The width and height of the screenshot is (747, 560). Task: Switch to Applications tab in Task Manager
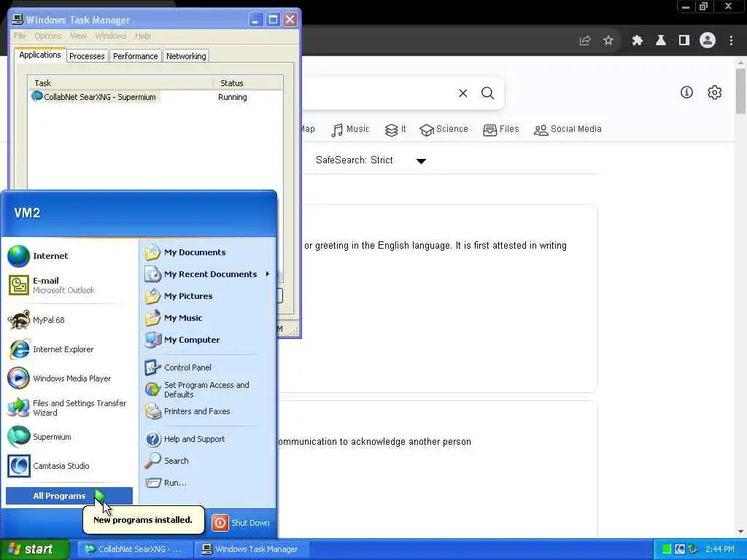coord(40,55)
